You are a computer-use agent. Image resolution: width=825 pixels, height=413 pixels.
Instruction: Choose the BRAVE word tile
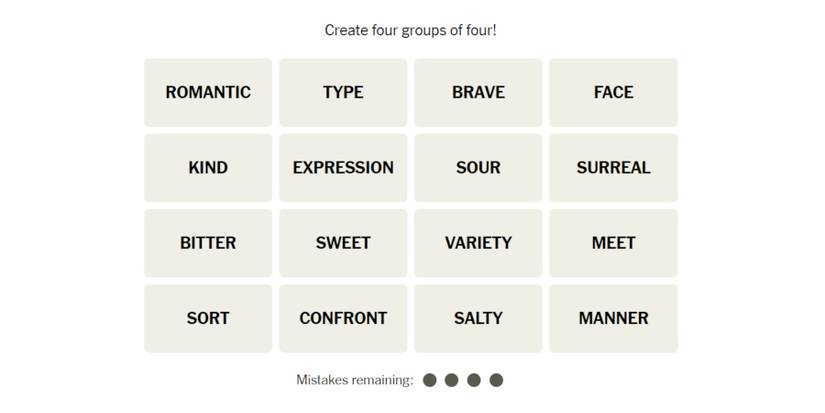pyautogui.click(x=478, y=92)
